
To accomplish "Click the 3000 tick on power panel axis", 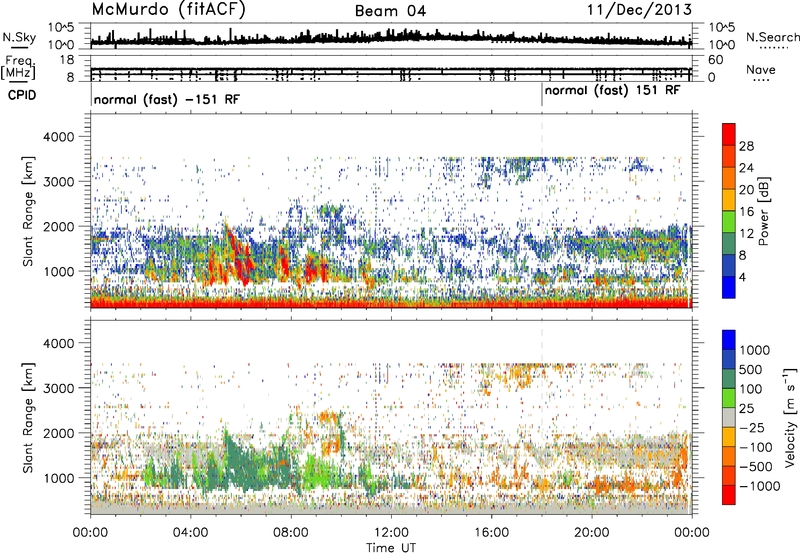I will pos(58,182).
